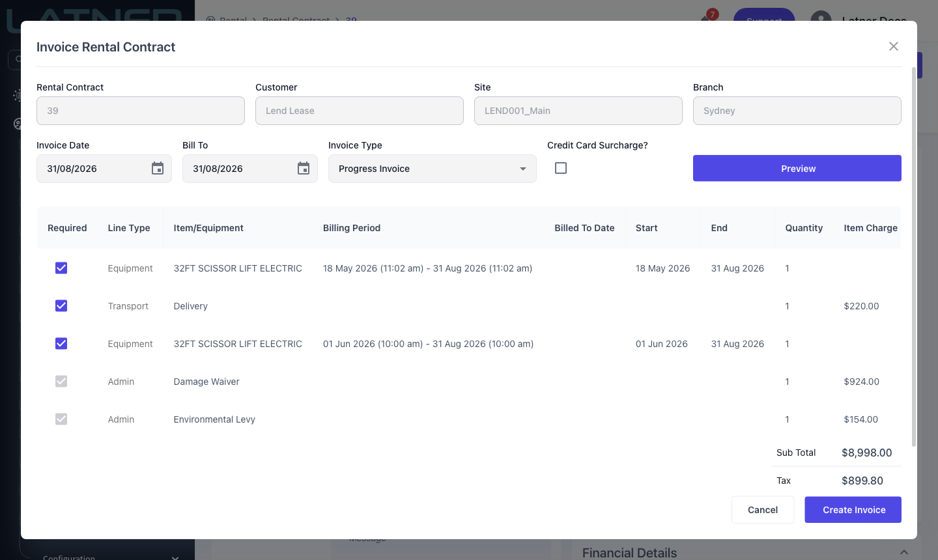Viewport: 938px width, 560px height.
Task: Click the $220.00 Delivery charge
Action: pos(861,306)
